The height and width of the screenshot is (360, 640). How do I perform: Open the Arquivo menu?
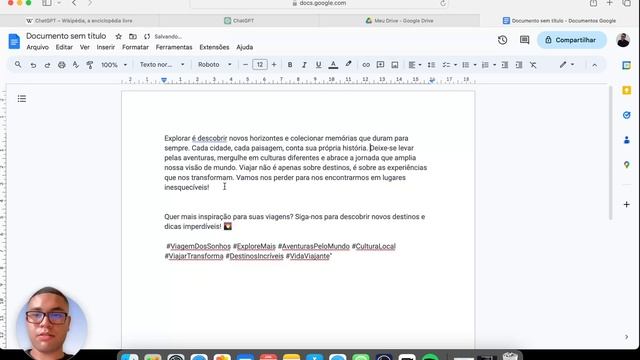[x=38, y=47]
